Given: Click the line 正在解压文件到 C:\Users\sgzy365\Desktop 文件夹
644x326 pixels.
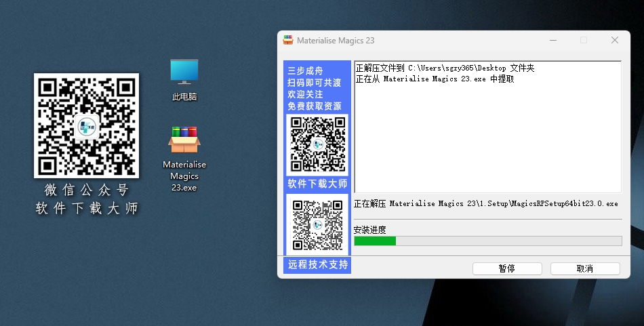Looking at the screenshot, I should [x=445, y=68].
